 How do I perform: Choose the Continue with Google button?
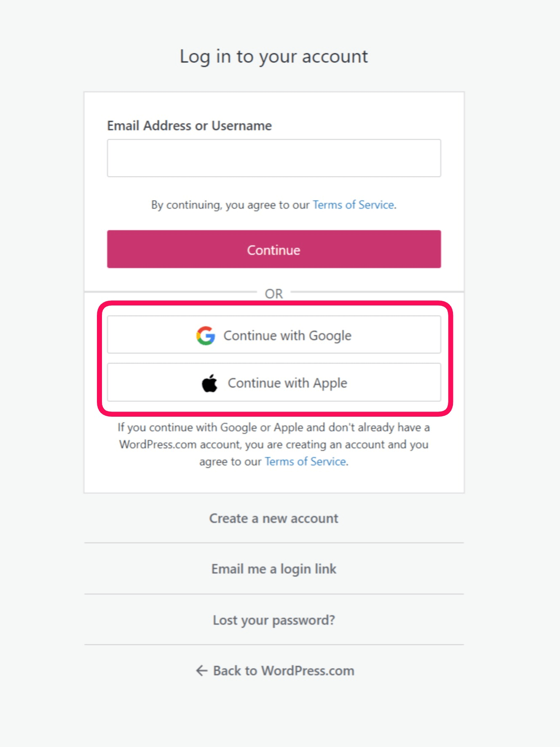(x=274, y=335)
